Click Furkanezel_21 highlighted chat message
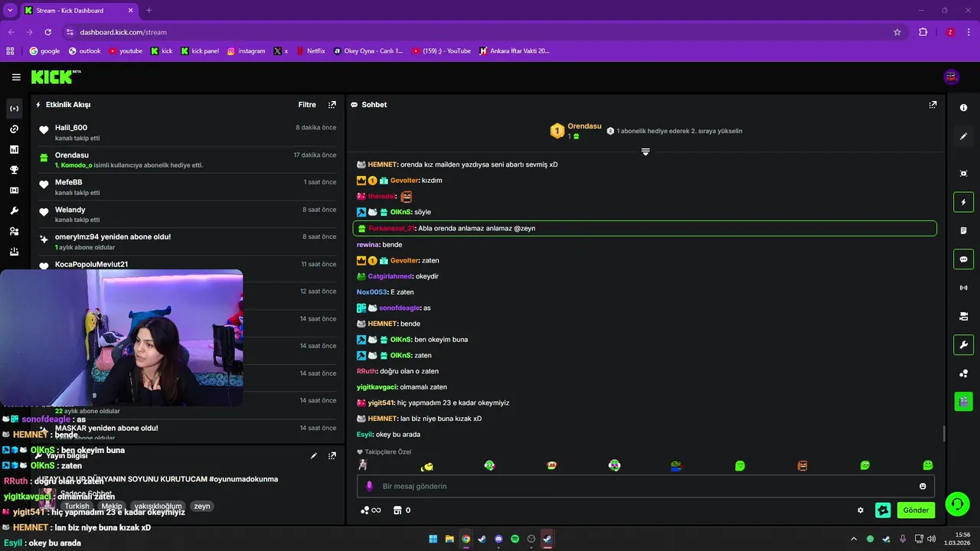The height and width of the screenshot is (551, 980). tap(645, 228)
